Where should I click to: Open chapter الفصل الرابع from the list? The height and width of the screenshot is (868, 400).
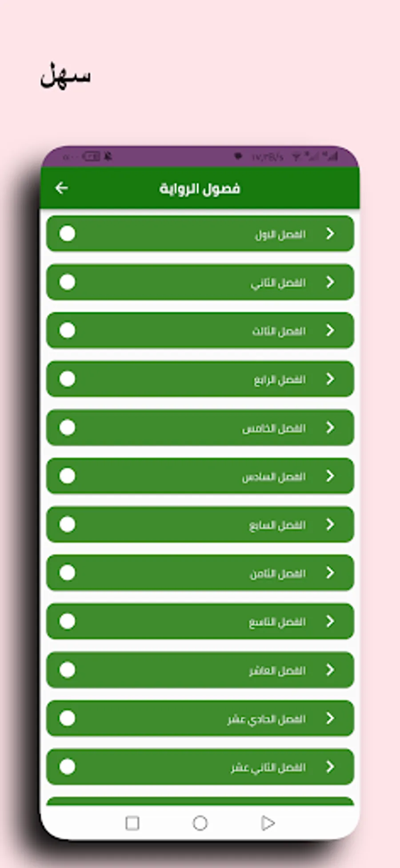click(x=279, y=380)
